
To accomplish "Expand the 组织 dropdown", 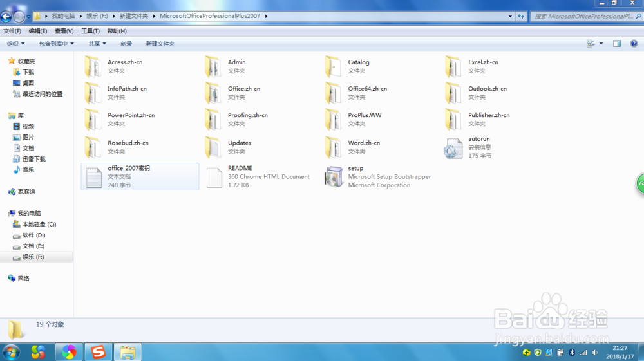I will (15, 44).
